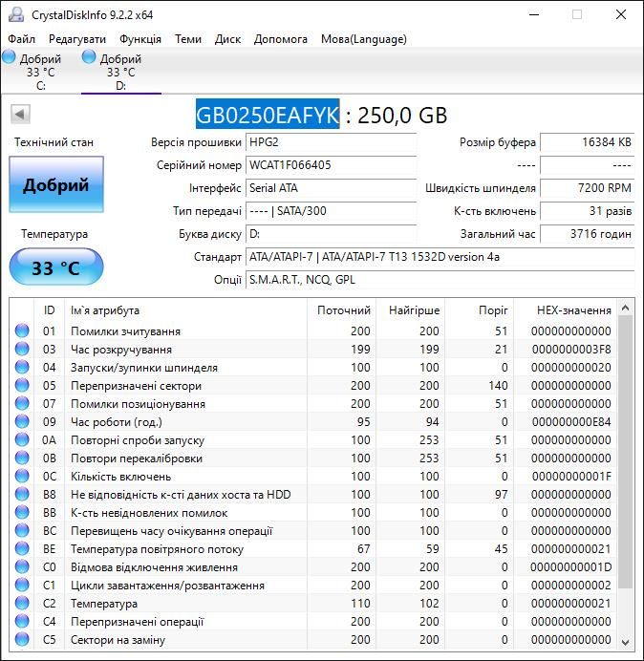Click the HEX value 0000000003F8

[571, 350]
